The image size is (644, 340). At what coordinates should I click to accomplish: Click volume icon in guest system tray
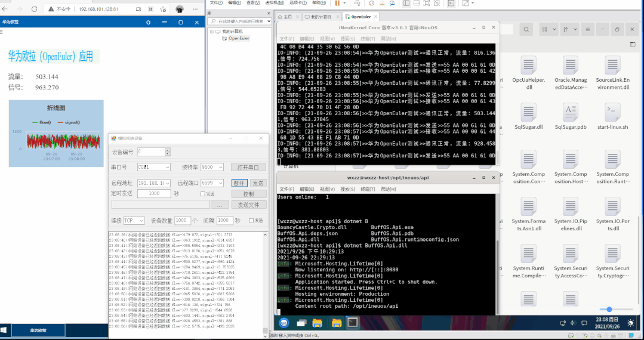[x=574, y=323]
